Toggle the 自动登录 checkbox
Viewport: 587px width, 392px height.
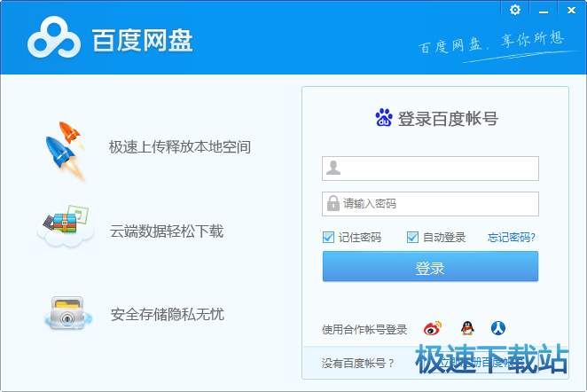click(x=412, y=237)
